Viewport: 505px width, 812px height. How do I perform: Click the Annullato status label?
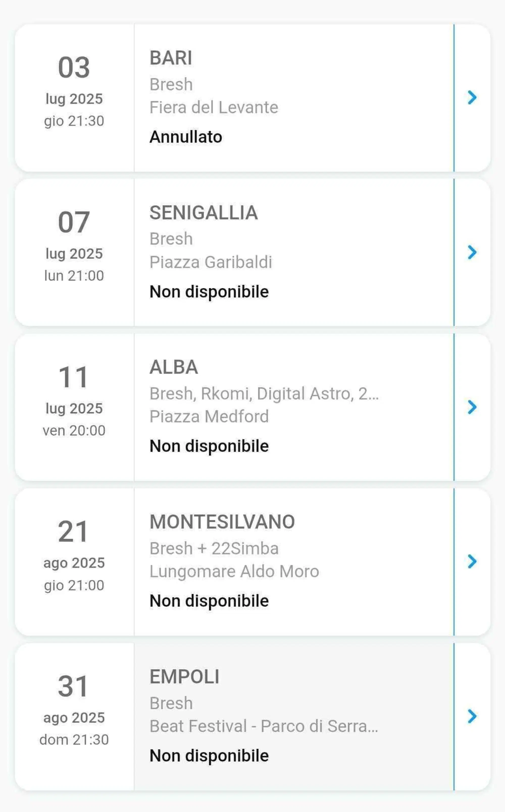(x=186, y=137)
